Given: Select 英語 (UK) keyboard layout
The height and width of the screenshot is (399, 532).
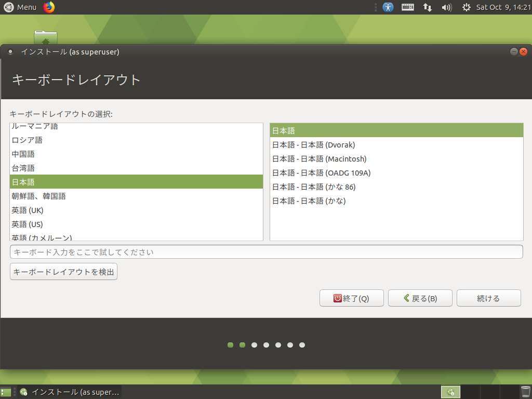Looking at the screenshot, I should point(137,210).
